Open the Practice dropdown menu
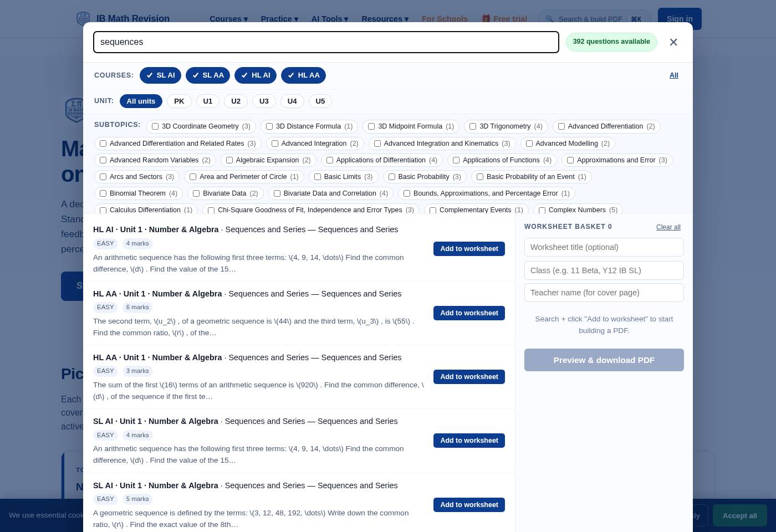 (279, 19)
